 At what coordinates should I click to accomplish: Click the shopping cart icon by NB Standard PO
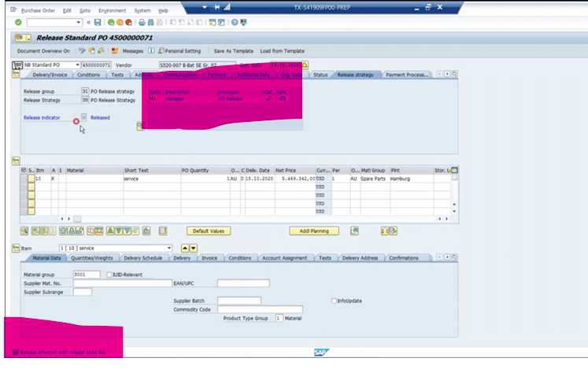pyautogui.click(x=17, y=65)
